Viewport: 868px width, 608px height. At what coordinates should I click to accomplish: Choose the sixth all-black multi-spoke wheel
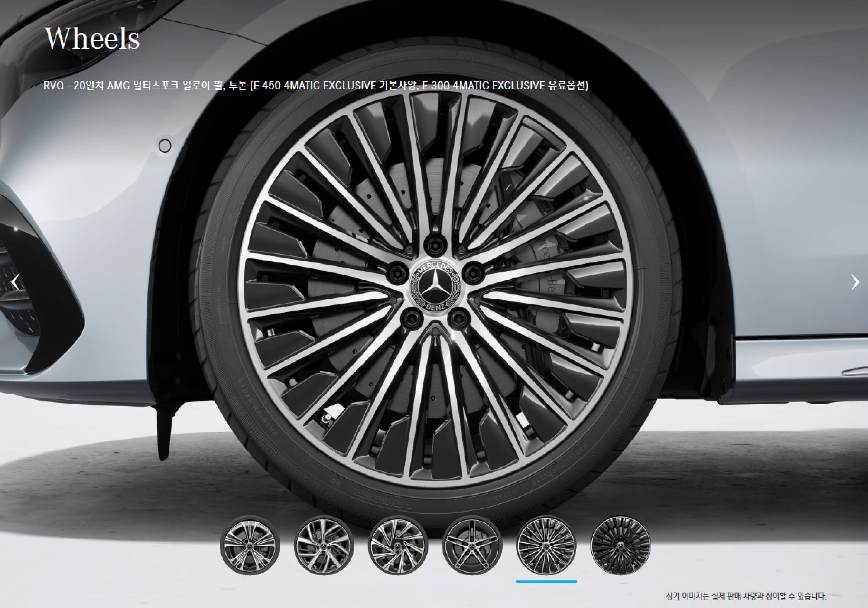pos(620,546)
